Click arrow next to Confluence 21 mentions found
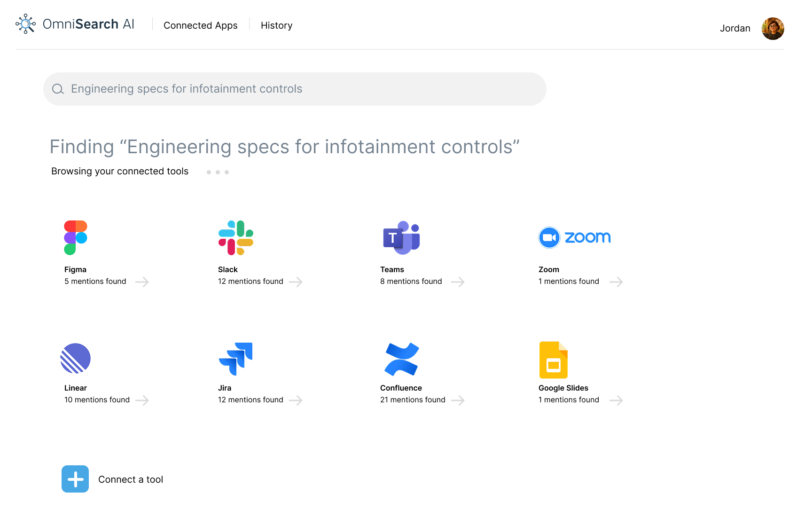 (458, 400)
